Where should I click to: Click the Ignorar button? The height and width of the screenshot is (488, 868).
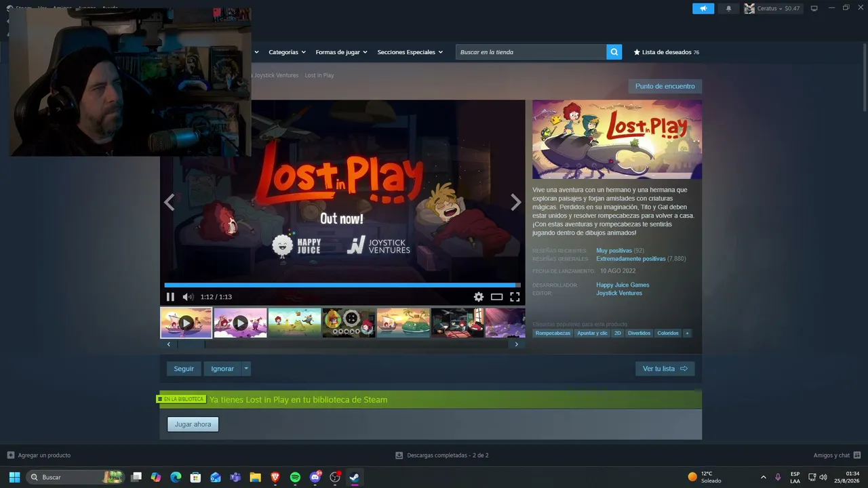point(222,369)
